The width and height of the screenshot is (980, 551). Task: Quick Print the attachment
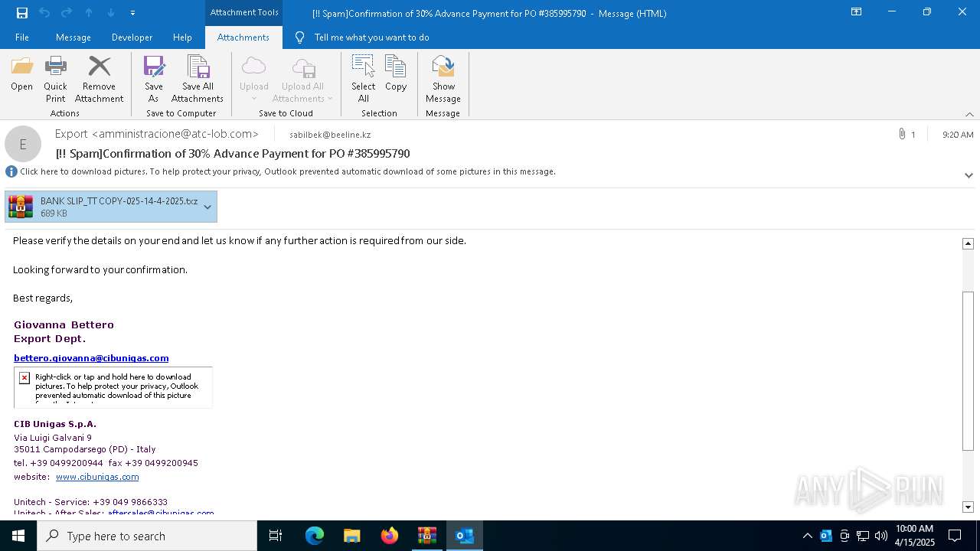tap(55, 80)
